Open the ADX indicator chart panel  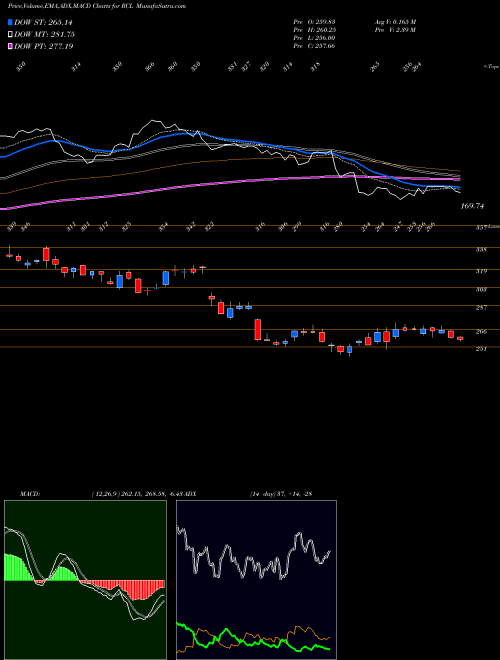(256, 580)
